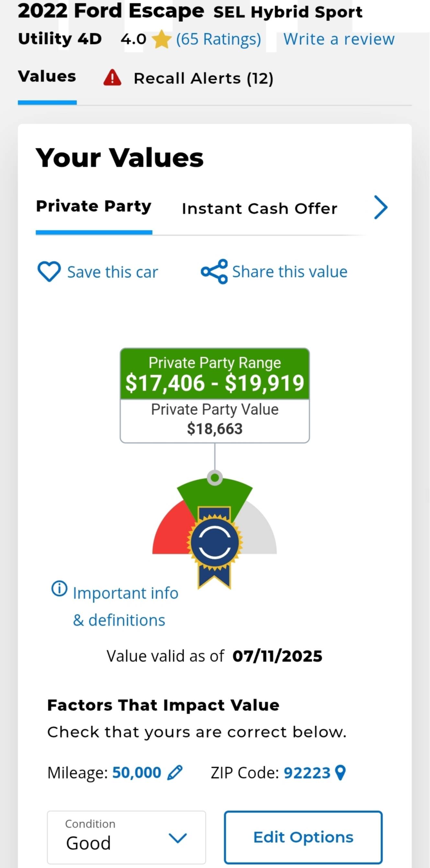This screenshot has height=868, width=430.
Task: Open the Condition Good dropdown
Action: 126,837
